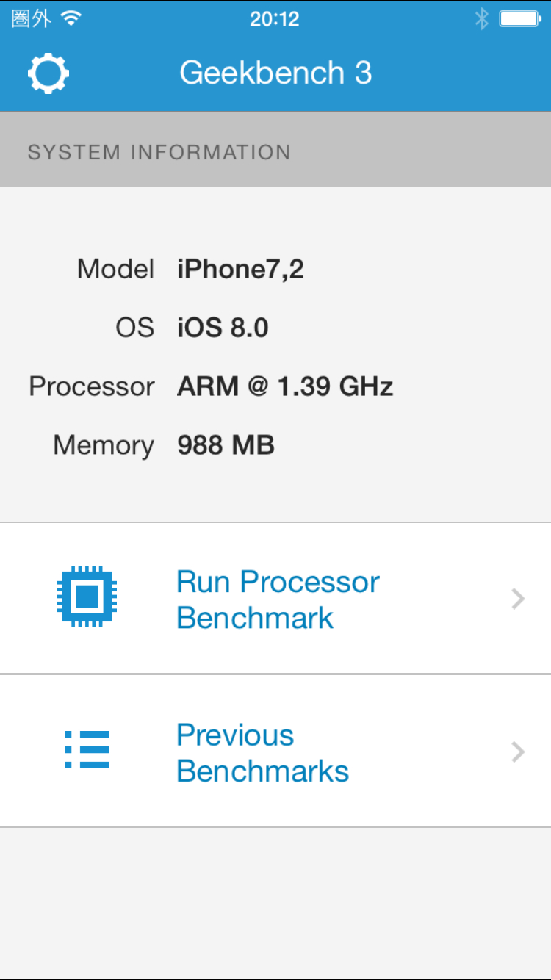Tap the Memory label

(104, 445)
